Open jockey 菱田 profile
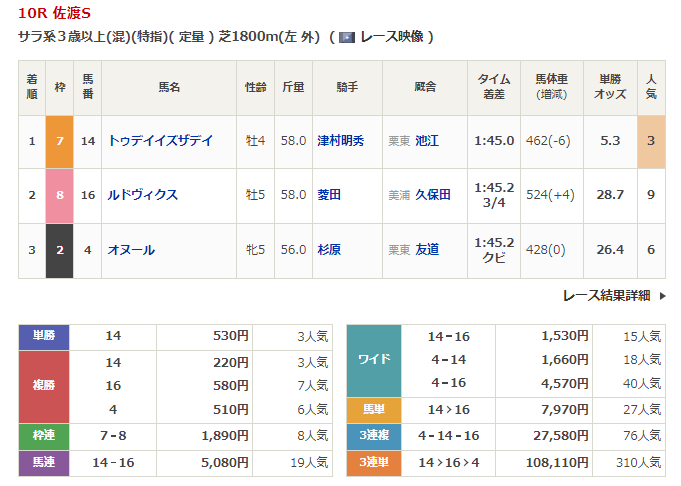The height and width of the screenshot is (486, 681). point(329,194)
